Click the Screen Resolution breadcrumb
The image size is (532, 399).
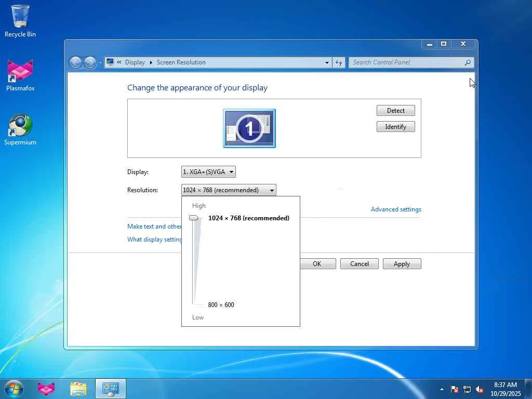point(181,62)
